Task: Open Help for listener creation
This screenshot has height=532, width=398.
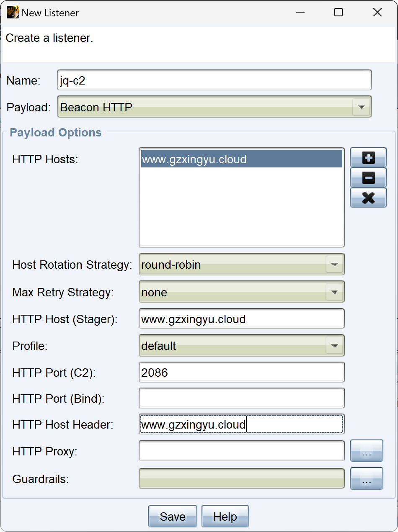Action: pyautogui.click(x=225, y=516)
